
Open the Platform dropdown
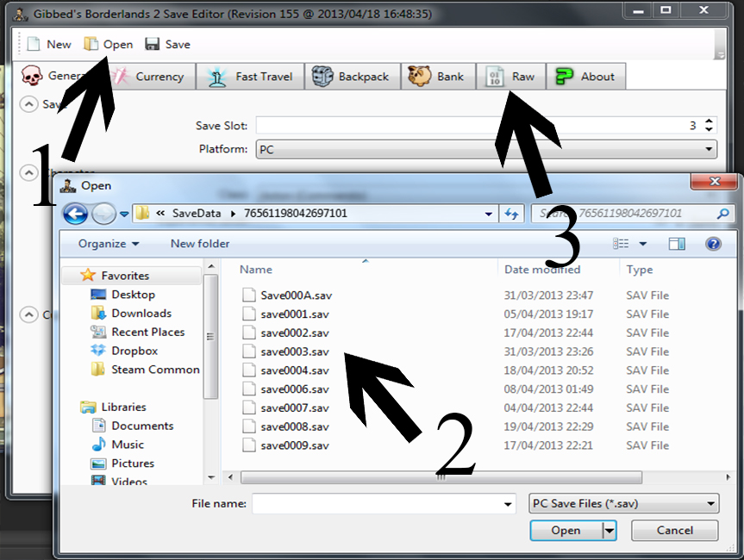pyautogui.click(x=486, y=149)
